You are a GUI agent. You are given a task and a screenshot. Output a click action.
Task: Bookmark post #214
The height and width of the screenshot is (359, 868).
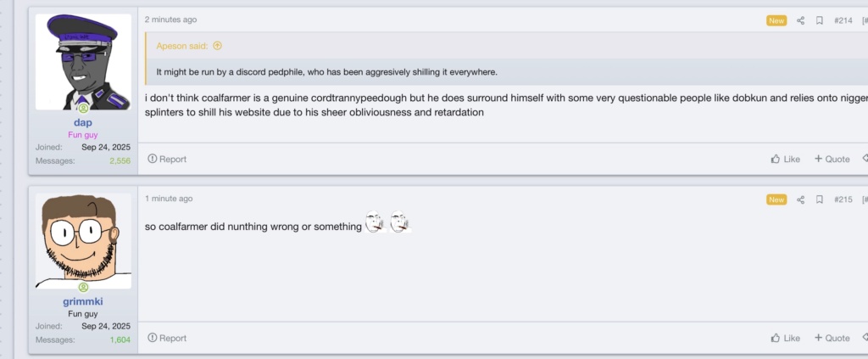pos(820,20)
